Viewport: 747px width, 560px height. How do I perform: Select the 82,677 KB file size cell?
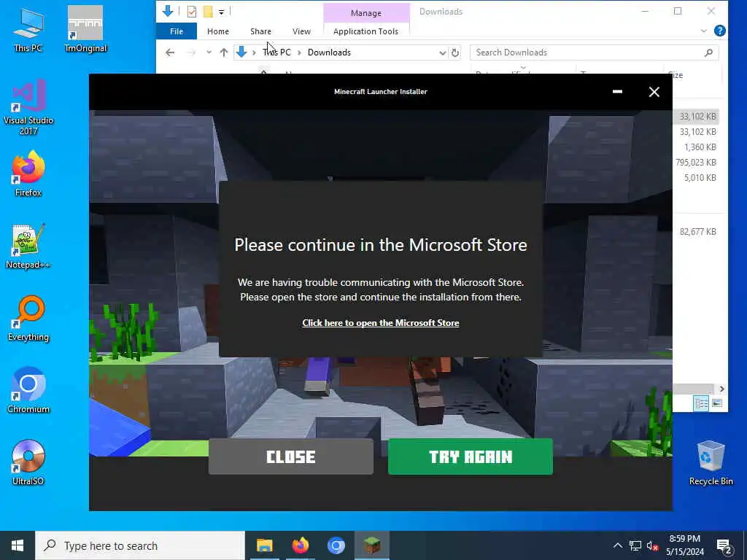click(x=698, y=232)
